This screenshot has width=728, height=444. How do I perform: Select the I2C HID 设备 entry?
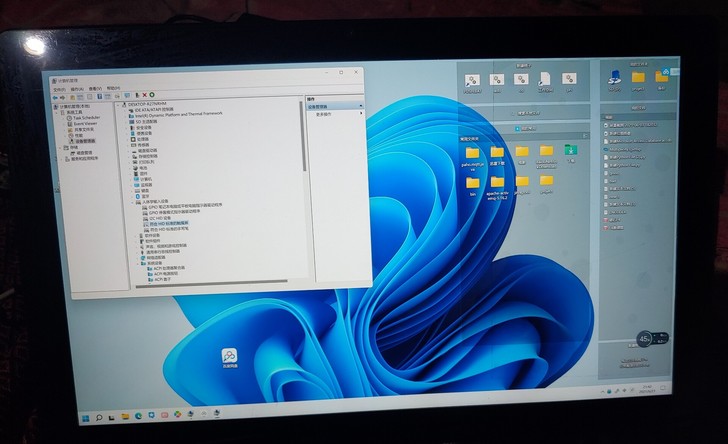point(160,218)
